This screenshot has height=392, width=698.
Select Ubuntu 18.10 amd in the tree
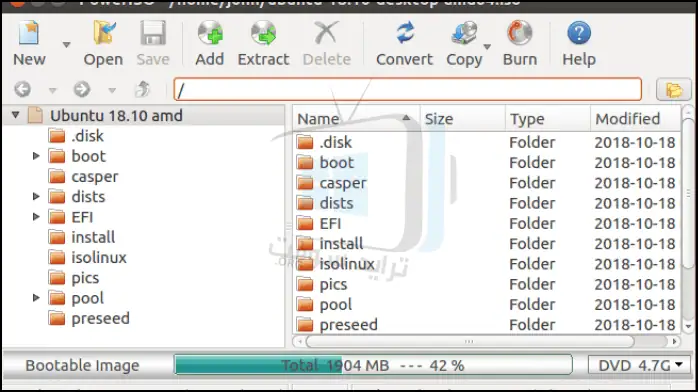point(116,116)
